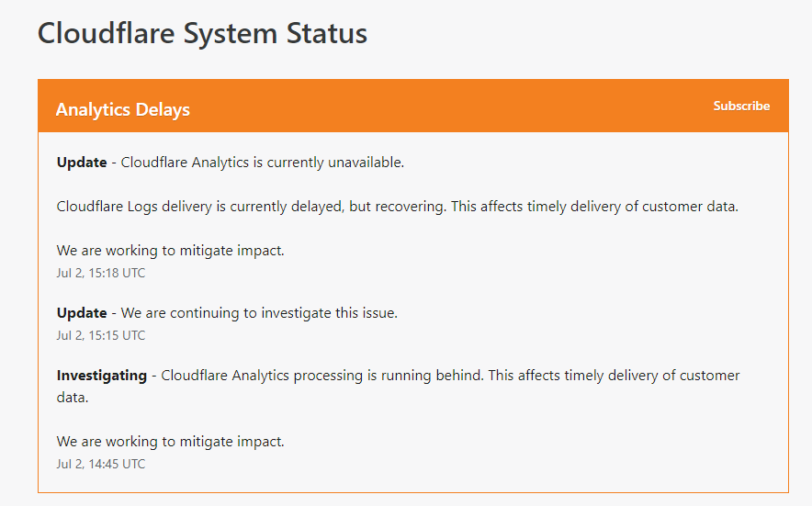Click the bold Update label about continuing investigation
The image size is (812, 506).
coord(82,313)
